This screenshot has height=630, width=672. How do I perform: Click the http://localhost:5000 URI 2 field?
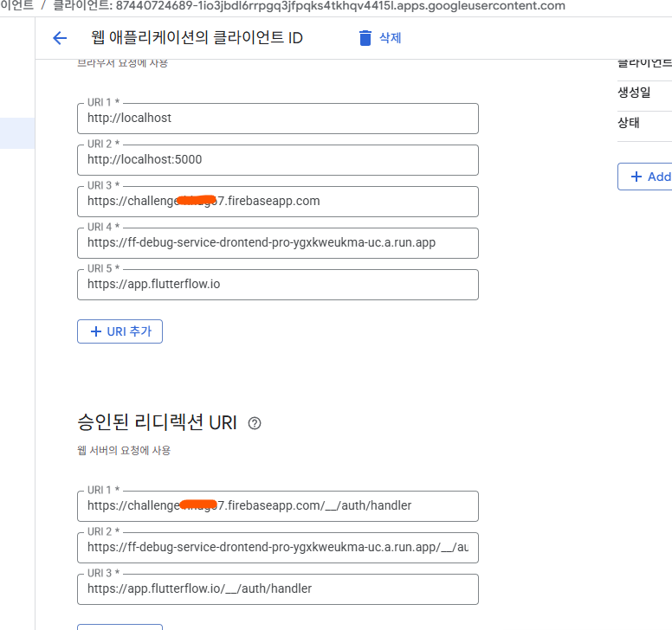click(278, 160)
